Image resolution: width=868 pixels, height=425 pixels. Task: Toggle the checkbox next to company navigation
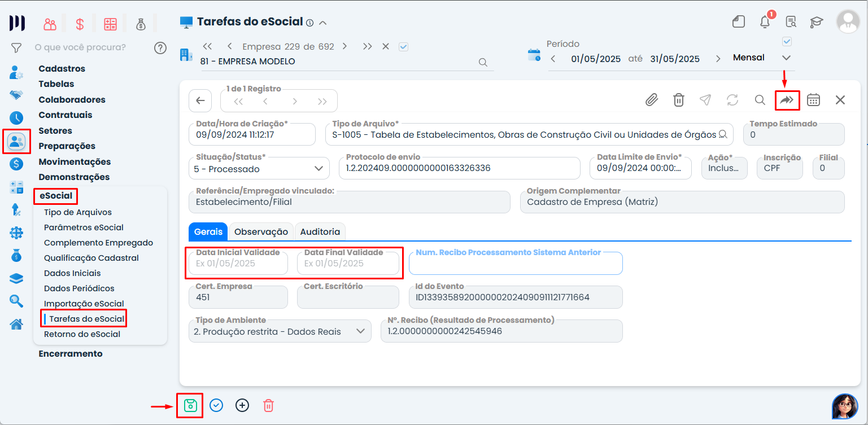point(403,47)
